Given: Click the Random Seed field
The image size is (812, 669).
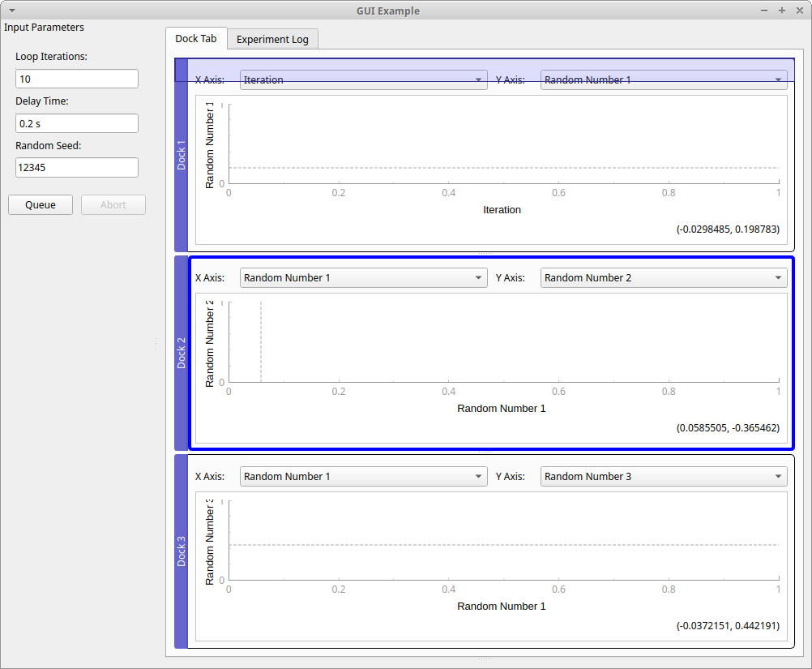Looking at the screenshot, I should [x=77, y=167].
